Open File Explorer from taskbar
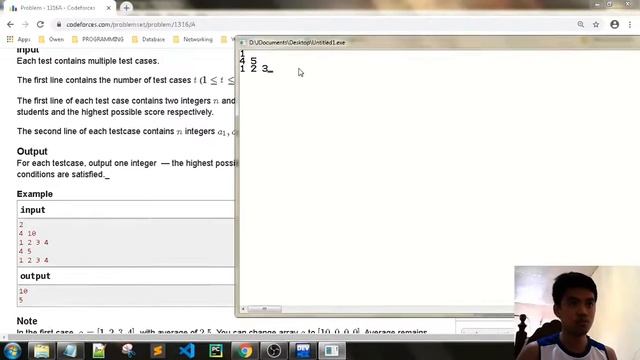The image size is (640, 360). point(41,351)
